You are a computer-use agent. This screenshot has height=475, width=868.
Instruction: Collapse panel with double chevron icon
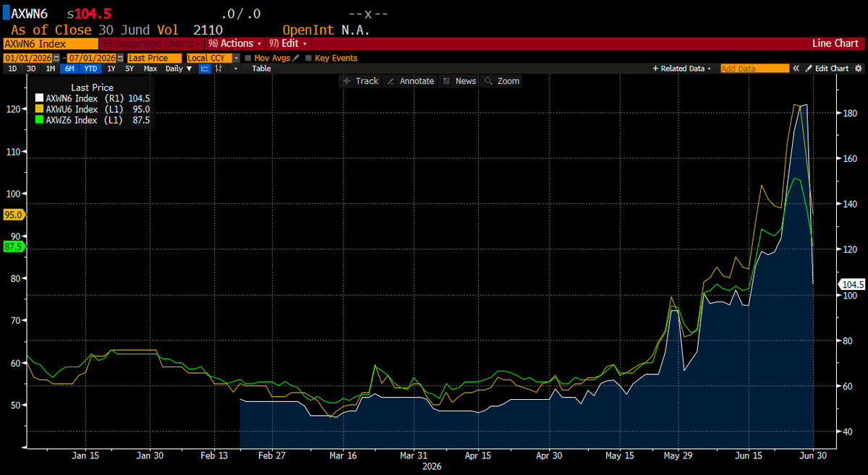(x=796, y=69)
